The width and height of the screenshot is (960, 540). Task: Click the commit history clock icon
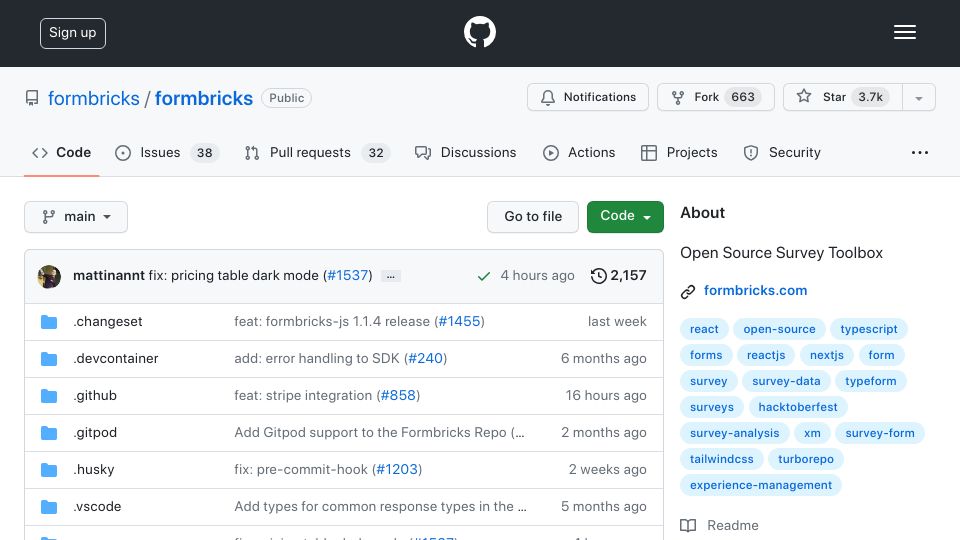pyautogui.click(x=598, y=276)
